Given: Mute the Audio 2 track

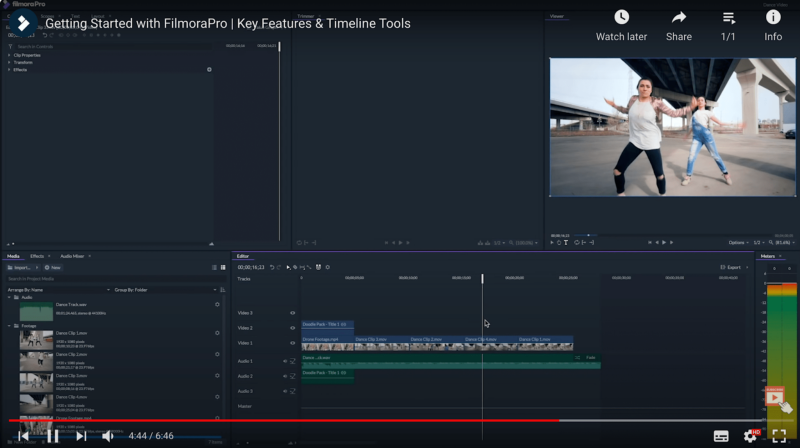Looking at the screenshot, I should tap(285, 376).
